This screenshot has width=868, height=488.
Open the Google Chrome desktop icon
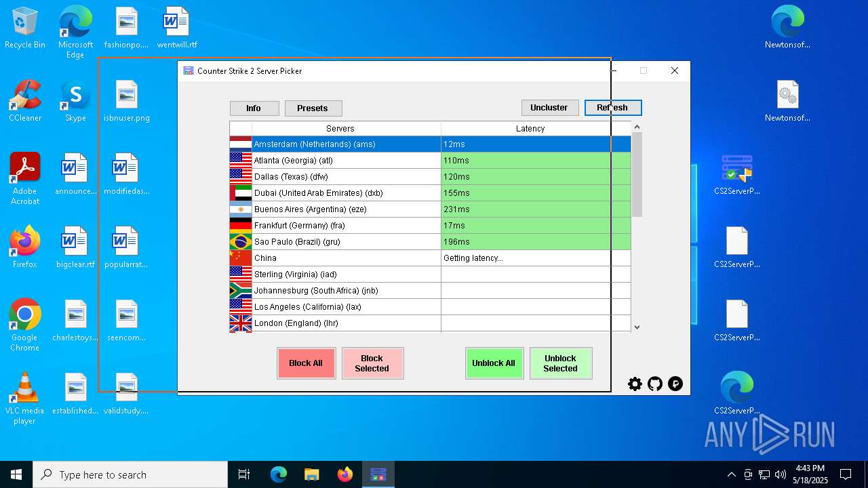click(25, 325)
